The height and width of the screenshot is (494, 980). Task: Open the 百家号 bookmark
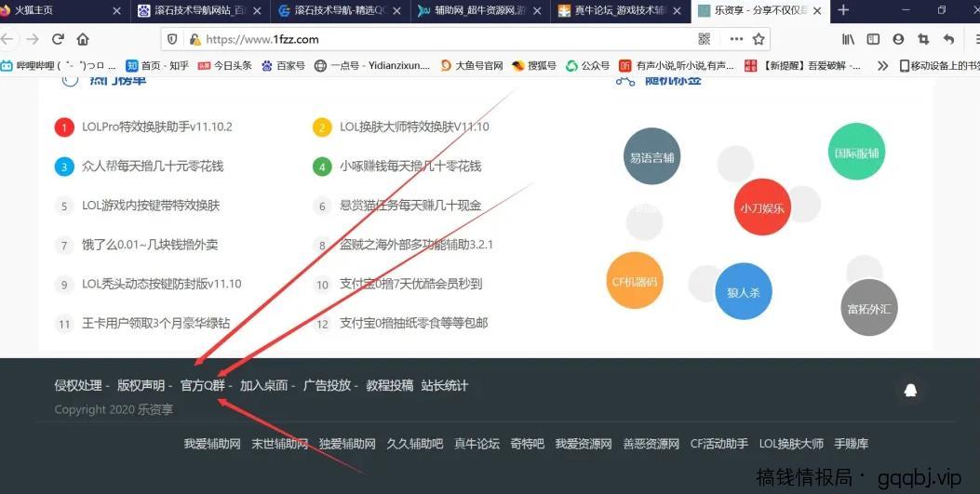(283, 65)
